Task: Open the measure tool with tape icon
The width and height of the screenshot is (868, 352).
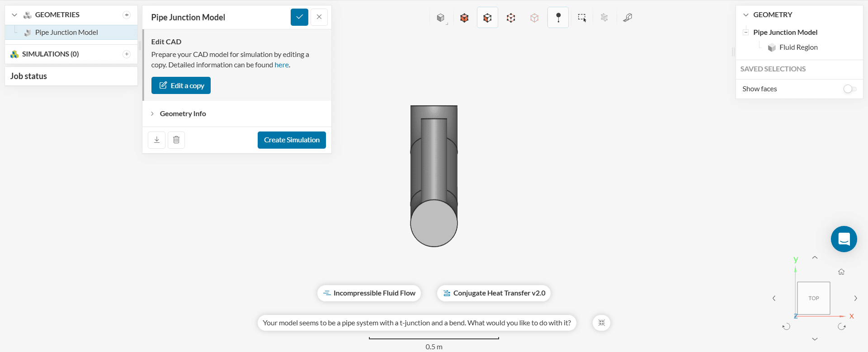Action: (627, 18)
